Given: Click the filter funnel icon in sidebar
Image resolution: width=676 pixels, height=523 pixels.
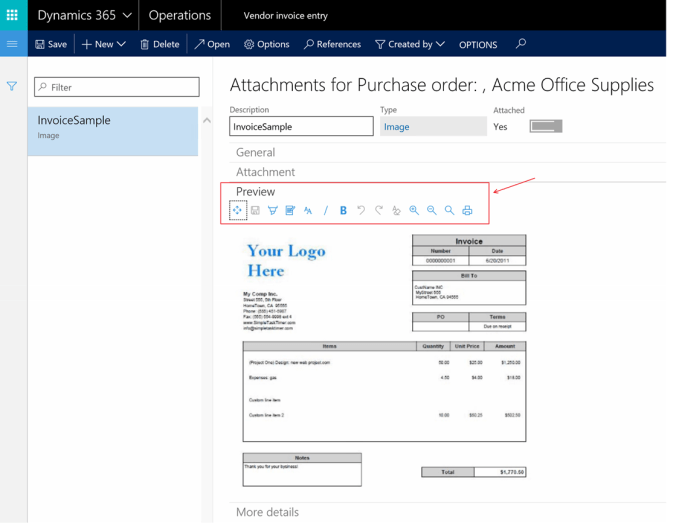Looking at the screenshot, I should [x=13, y=87].
